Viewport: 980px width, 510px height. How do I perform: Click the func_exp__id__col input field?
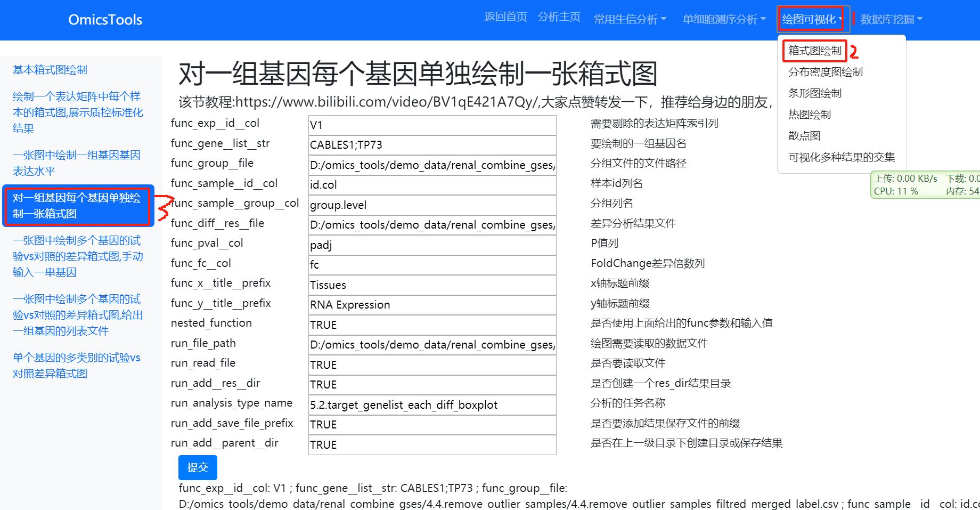[432, 125]
